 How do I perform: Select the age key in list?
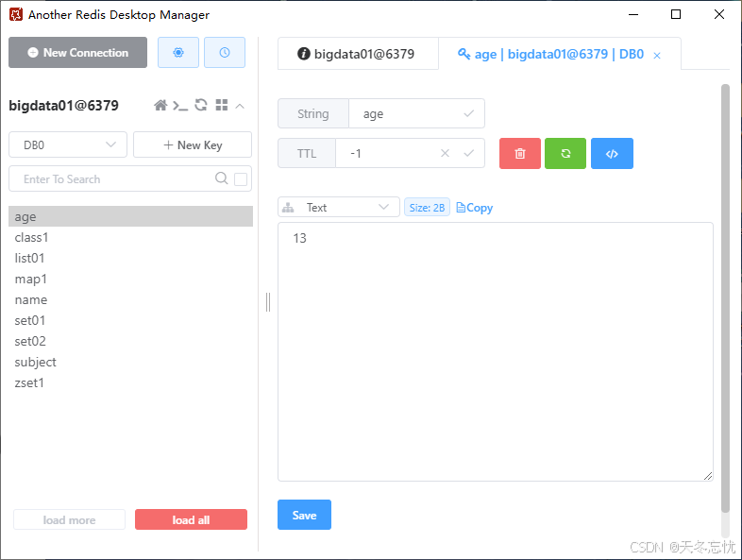click(x=130, y=216)
